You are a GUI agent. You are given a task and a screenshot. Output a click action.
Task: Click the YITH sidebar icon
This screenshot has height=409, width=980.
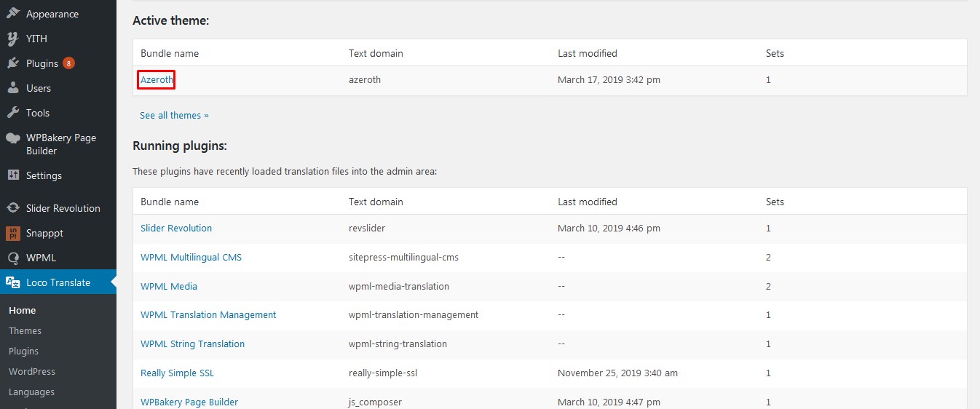[x=12, y=39]
